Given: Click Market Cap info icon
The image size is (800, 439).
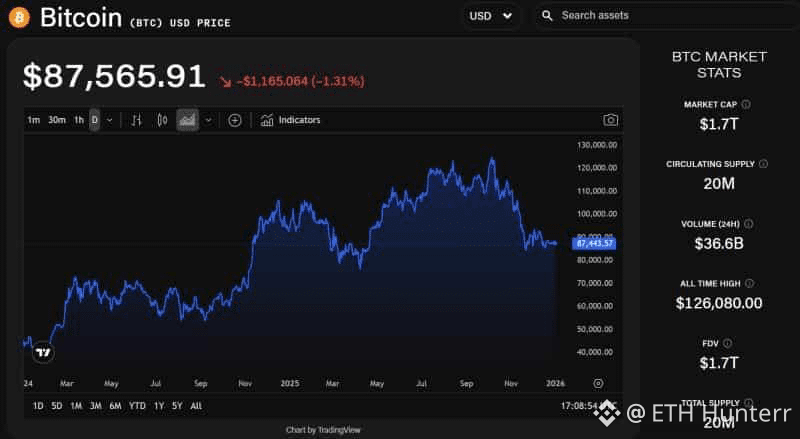Looking at the screenshot, I should point(746,104).
